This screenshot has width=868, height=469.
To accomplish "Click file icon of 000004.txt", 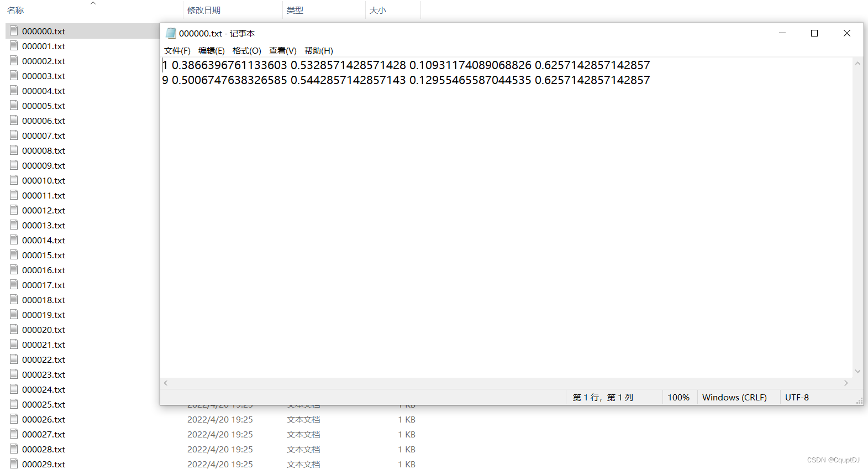I will pyautogui.click(x=14, y=91).
